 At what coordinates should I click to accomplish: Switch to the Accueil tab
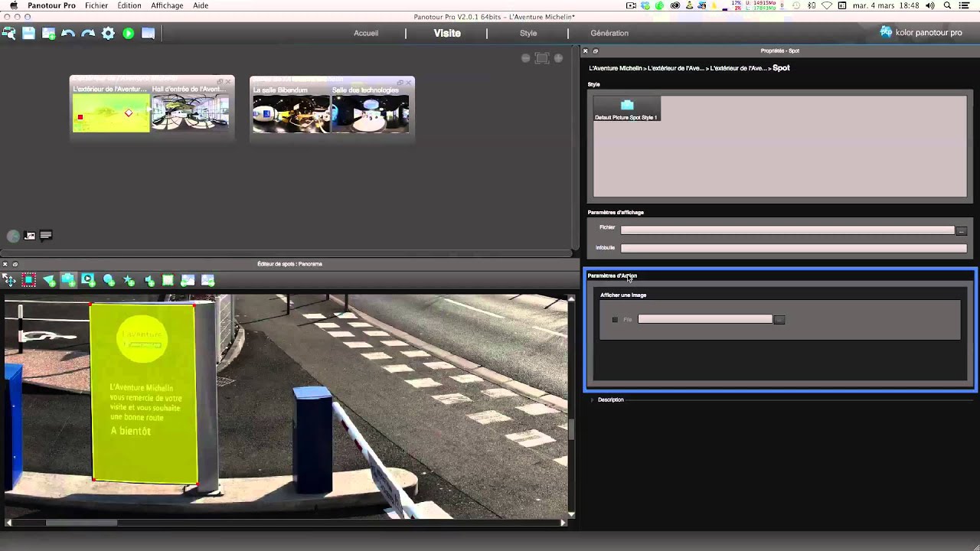366,33
